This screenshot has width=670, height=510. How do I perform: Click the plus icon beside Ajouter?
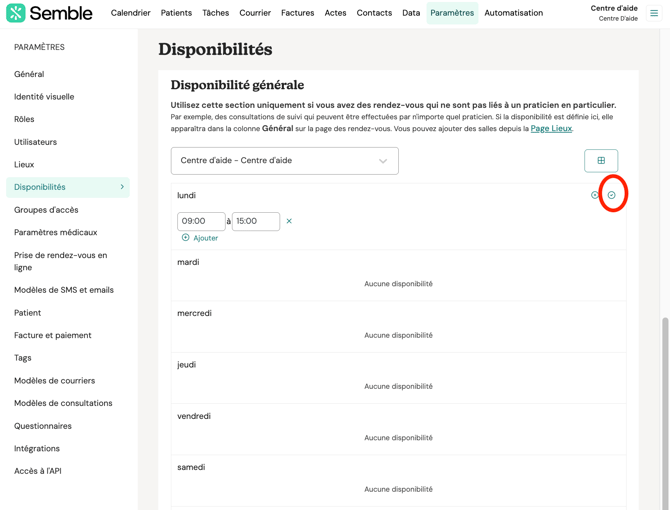pos(186,238)
